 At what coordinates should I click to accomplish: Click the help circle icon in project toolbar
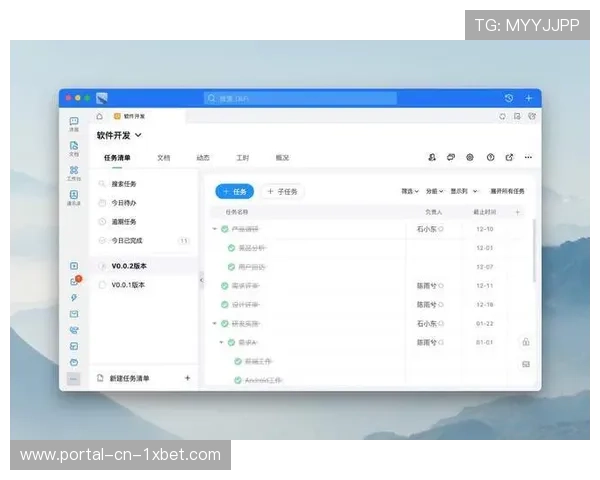(490, 157)
